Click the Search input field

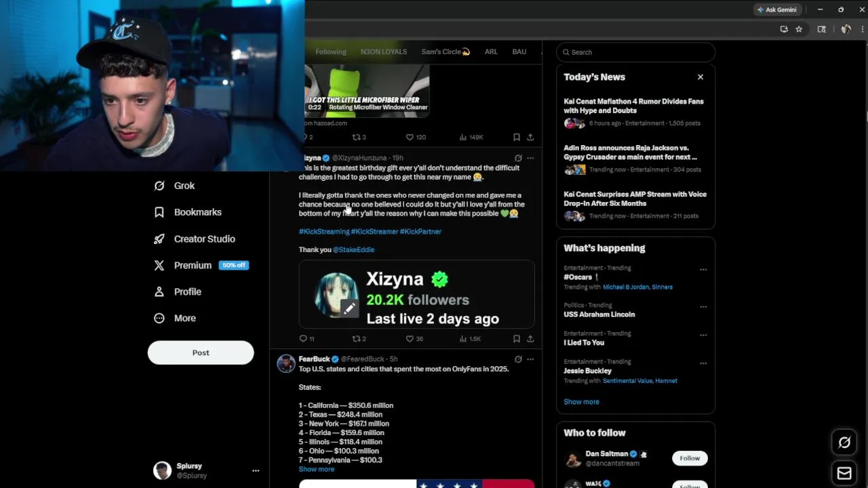coord(635,52)
